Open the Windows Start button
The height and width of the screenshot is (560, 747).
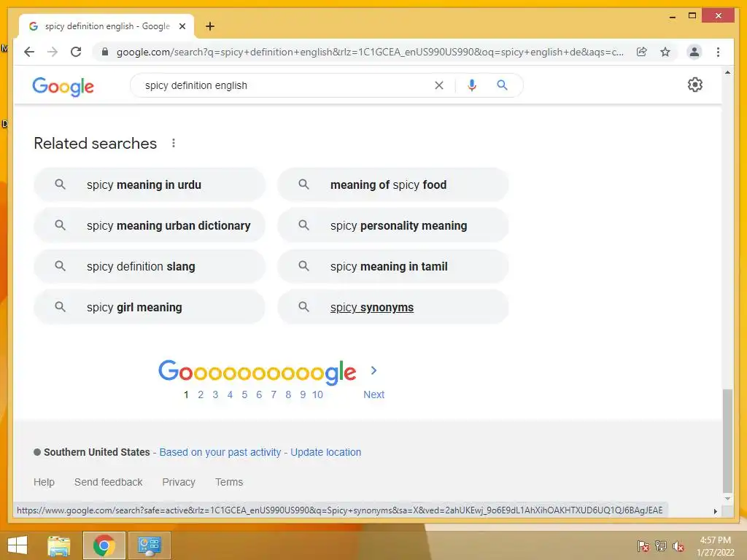click(18, 545)
